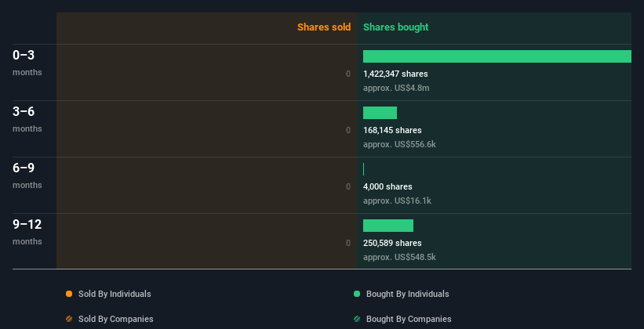Click the sold zero in 9–12 months row
Screen dimensions: 644x329
[348, 243]
